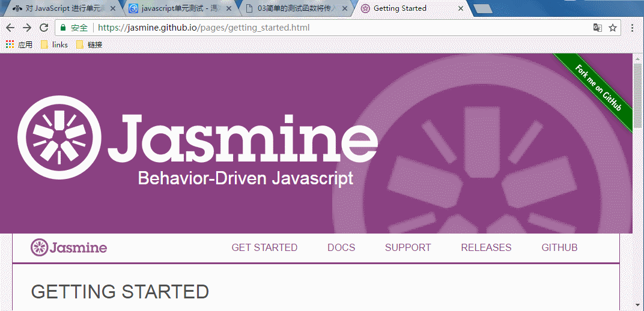Reload the Jasmine page
This screenshot has width=644, height=311.
pyautogui.click(x=43, y=28)
